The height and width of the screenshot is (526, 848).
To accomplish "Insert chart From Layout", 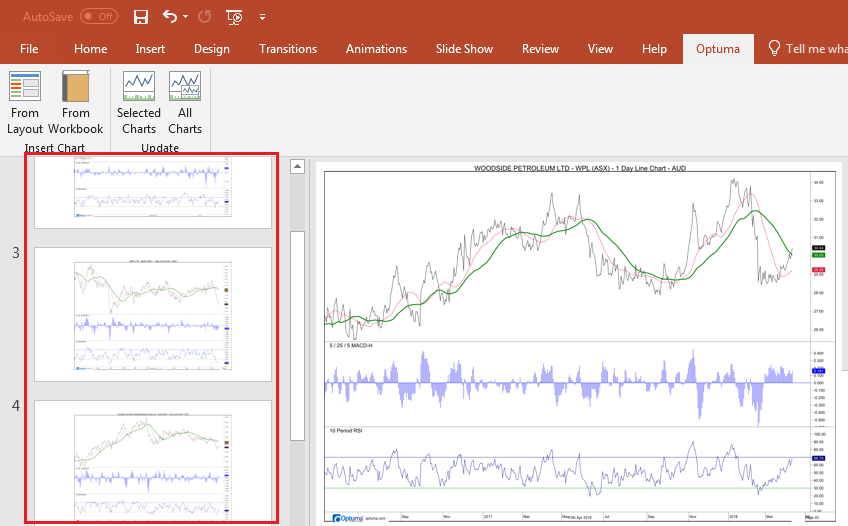I will pyautogui.click(x=25, y=103).
